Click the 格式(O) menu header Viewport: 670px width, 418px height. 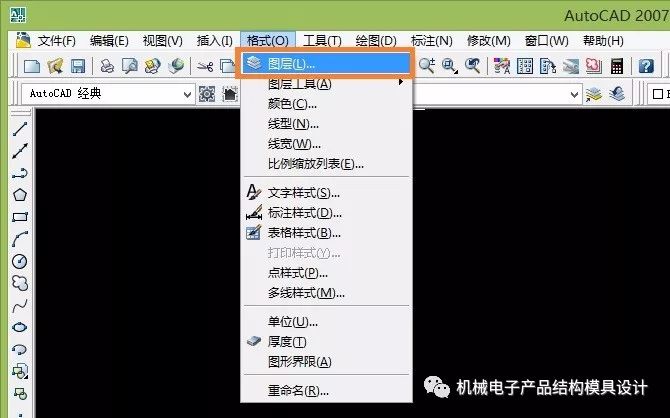point(268,41)
